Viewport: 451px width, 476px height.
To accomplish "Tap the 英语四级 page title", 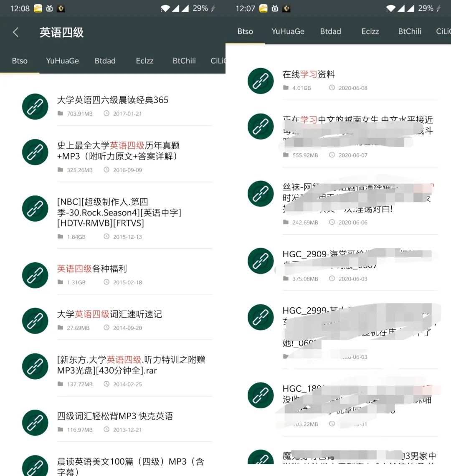I will pos(61,32).
